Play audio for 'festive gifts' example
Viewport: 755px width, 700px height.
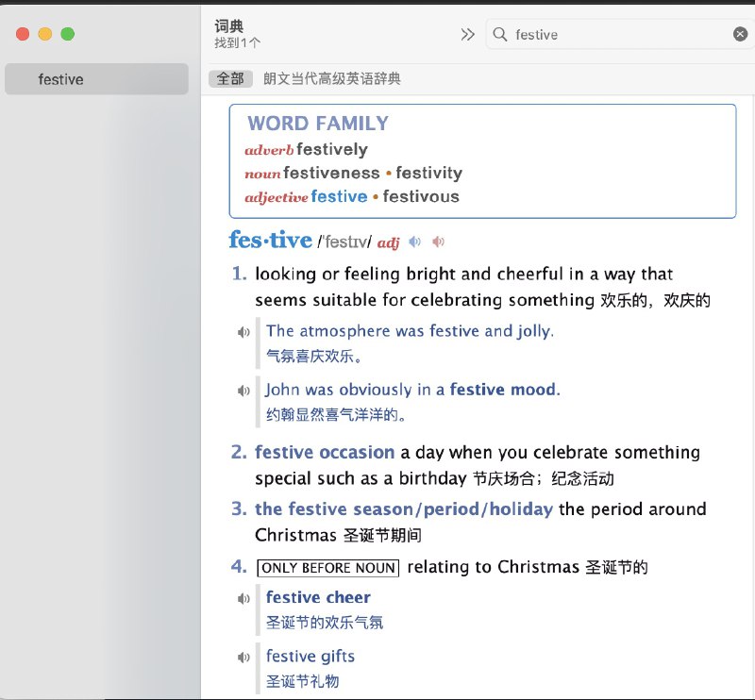coord(244,658)
